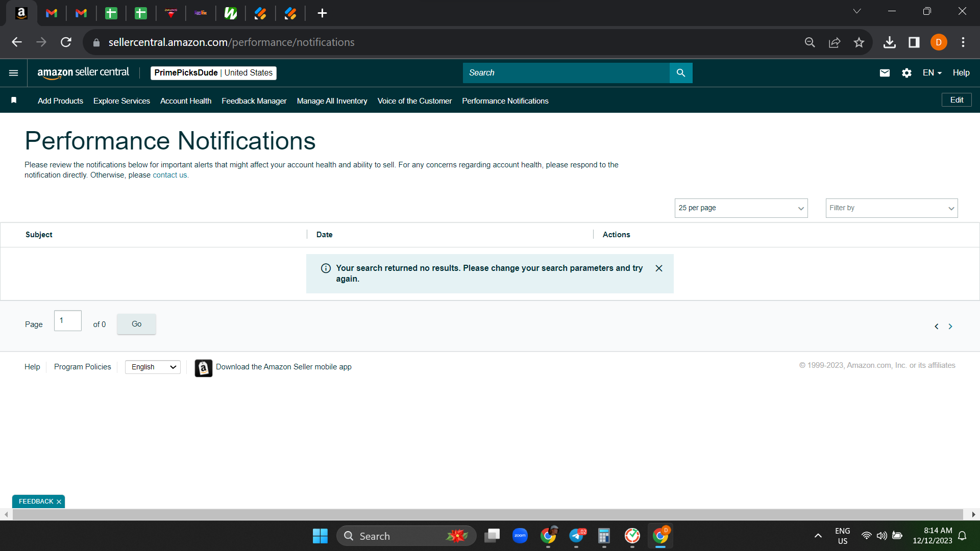Click the Date column header

click(x=325, y=235)
